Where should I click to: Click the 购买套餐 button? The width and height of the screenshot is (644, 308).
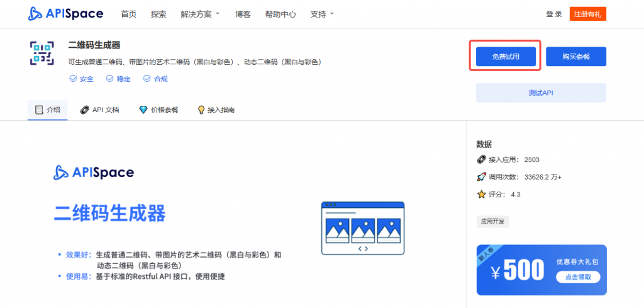pyautogui.click(x=575, y=57)
